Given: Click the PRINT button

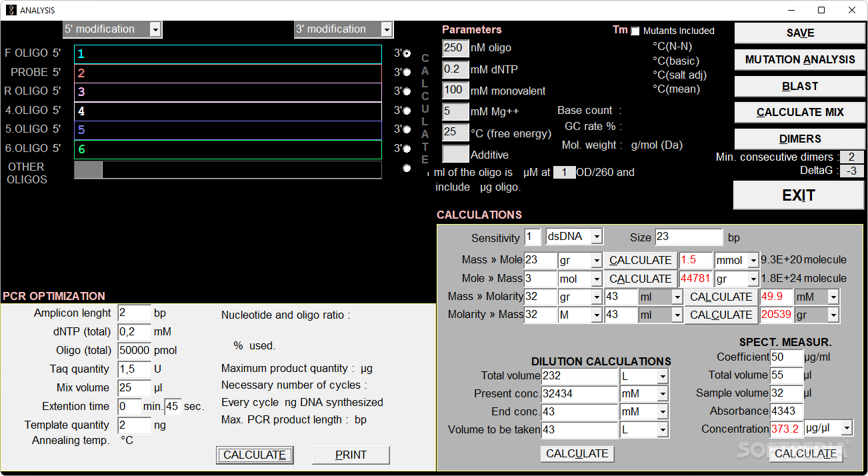Looking at the screenshot, I should pos(351,455).
